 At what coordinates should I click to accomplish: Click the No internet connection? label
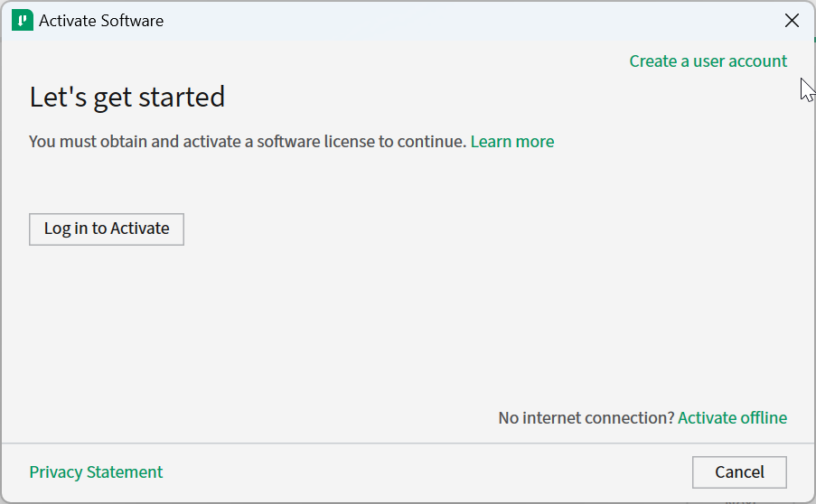tap(586, 417)
